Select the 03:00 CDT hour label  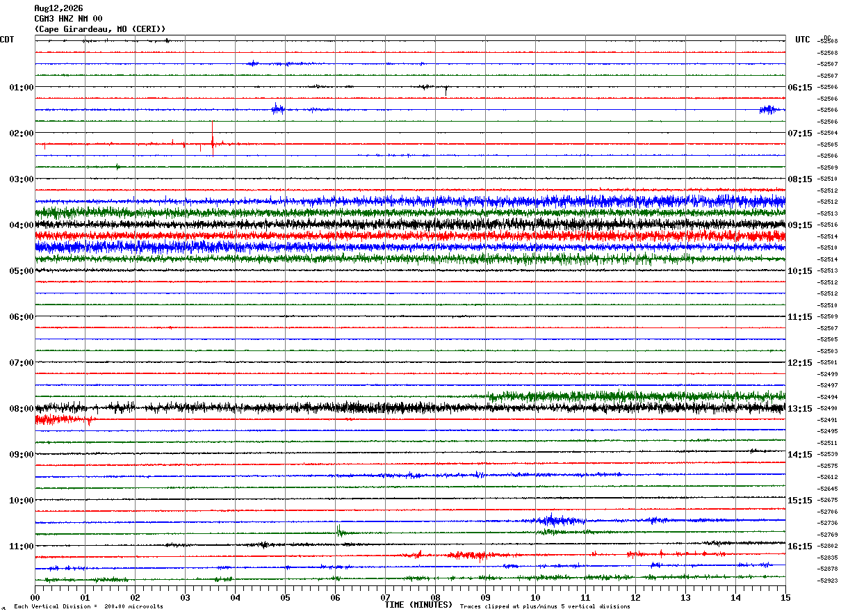(22, 179)
